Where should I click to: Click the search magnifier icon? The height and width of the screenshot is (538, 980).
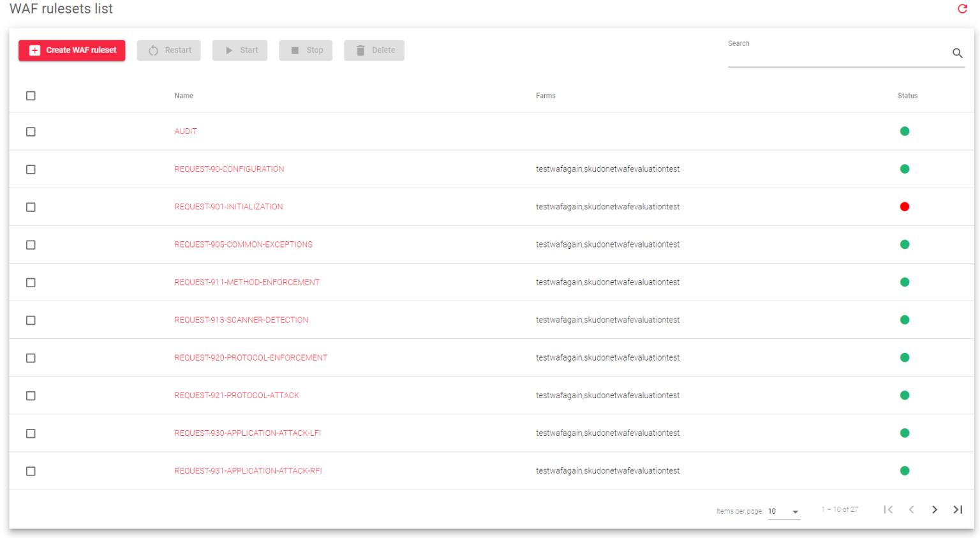(x=958, y=54)
